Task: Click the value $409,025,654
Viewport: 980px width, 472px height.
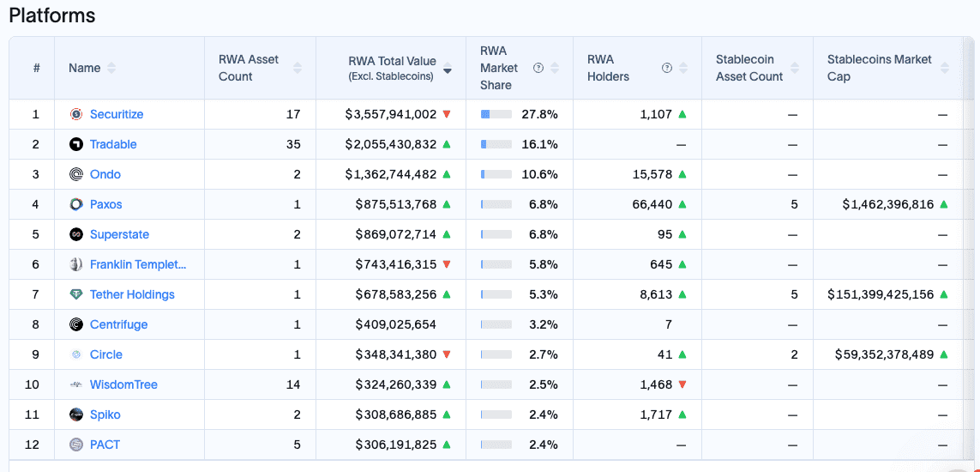Action: [x=396, y=324]
